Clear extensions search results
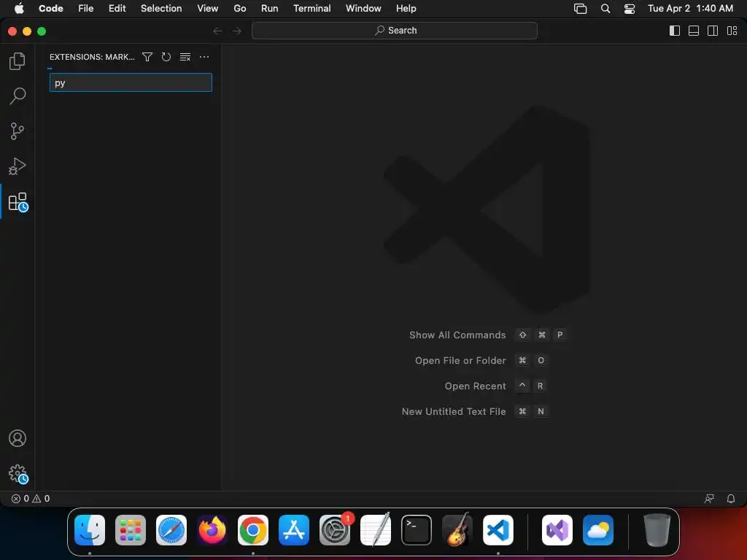747x560 pixels. pyautogui.click(x=185, y=57)
